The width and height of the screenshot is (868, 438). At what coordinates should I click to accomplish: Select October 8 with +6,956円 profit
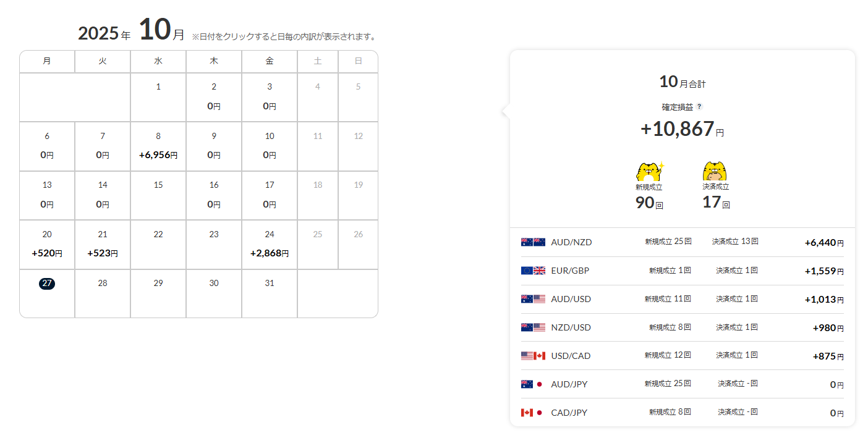[158, 146]
